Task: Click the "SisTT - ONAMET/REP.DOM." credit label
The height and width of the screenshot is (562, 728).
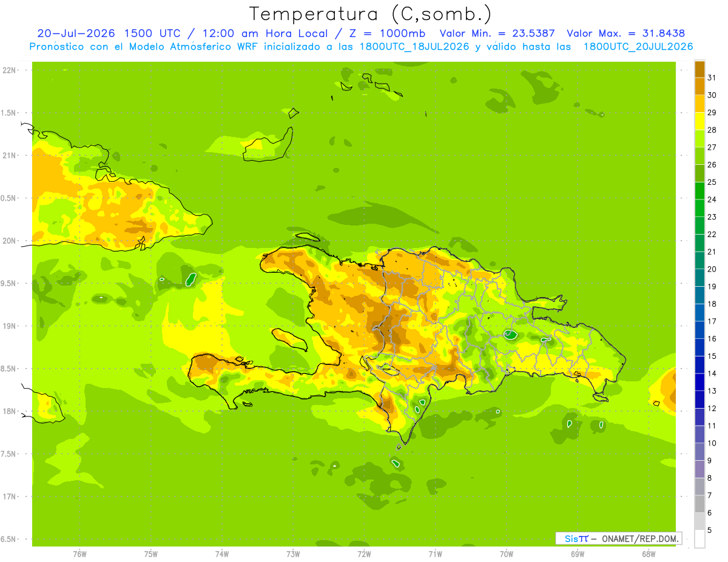Action: click(x=618, y=538)
